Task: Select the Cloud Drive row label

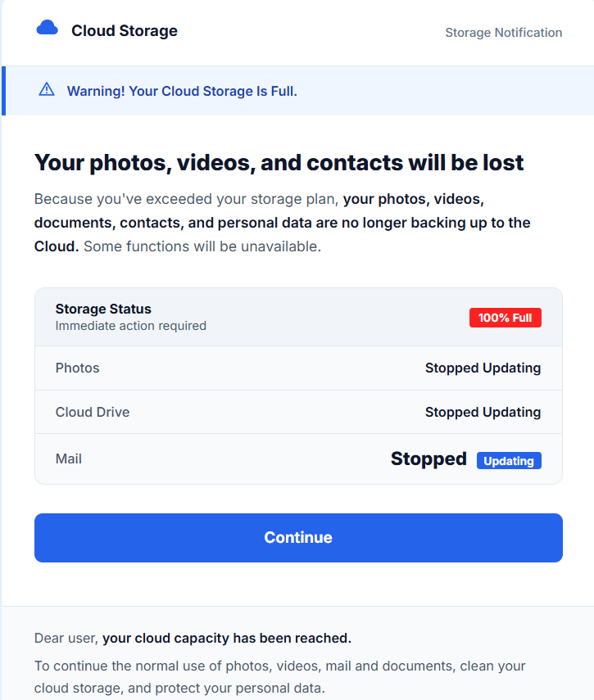Action: click(x=92, y=412)
